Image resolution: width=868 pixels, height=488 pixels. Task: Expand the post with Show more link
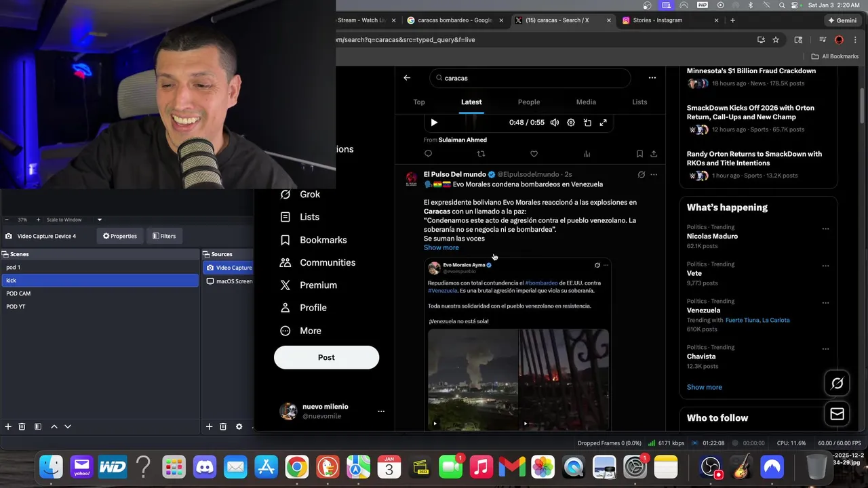[x=441, y=247]
